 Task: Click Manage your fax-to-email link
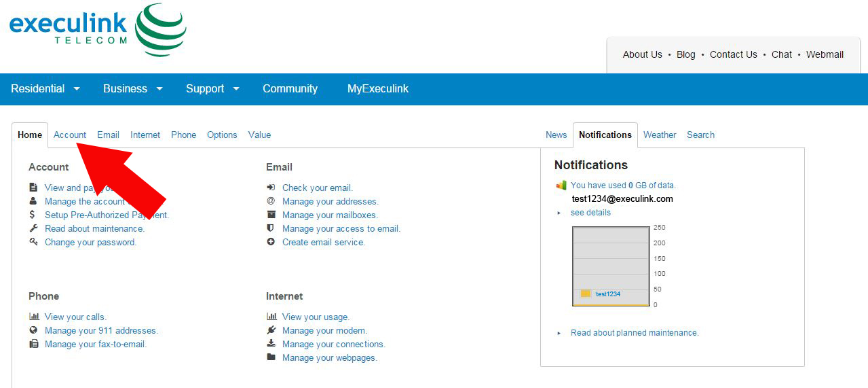(96, 344)
